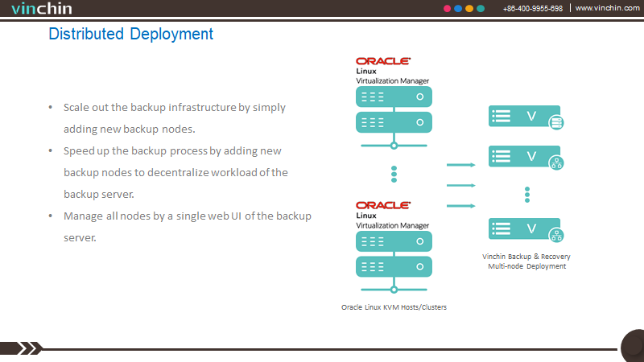Screen dimensions: 644x362
Task: Click the upper Oracle logo
Action: (383, 61)
